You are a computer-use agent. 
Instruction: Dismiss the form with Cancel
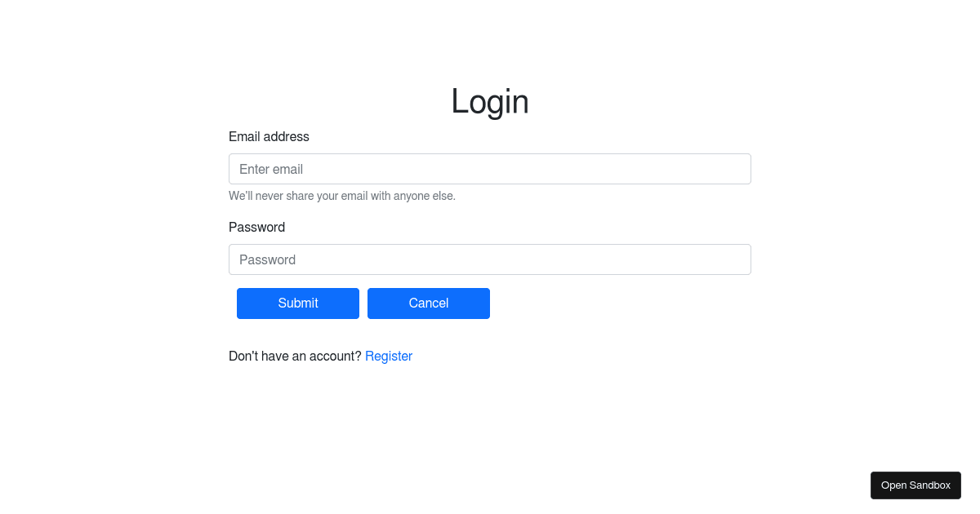click(x=428, y=303)
